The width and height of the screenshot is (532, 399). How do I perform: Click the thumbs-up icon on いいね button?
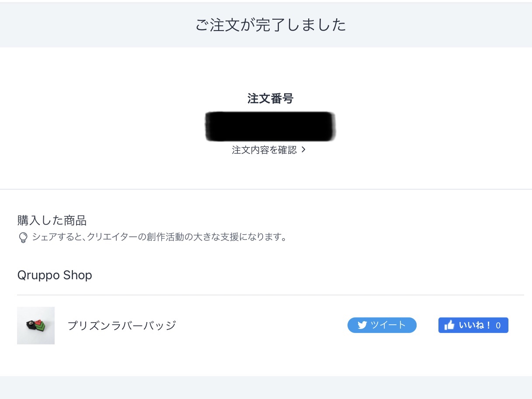(449, 325)
